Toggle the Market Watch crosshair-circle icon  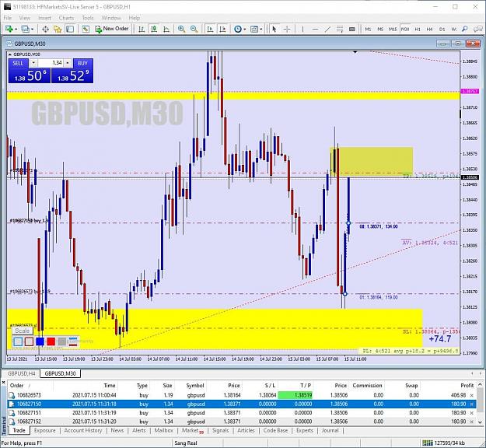pyautogui.click(x=45, y=29)
